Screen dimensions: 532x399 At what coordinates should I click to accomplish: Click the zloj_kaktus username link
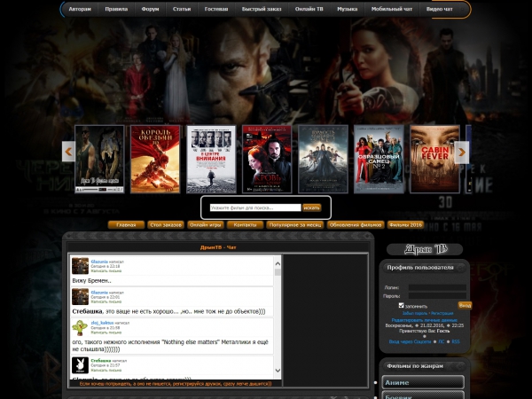click(x=102, y=323)
